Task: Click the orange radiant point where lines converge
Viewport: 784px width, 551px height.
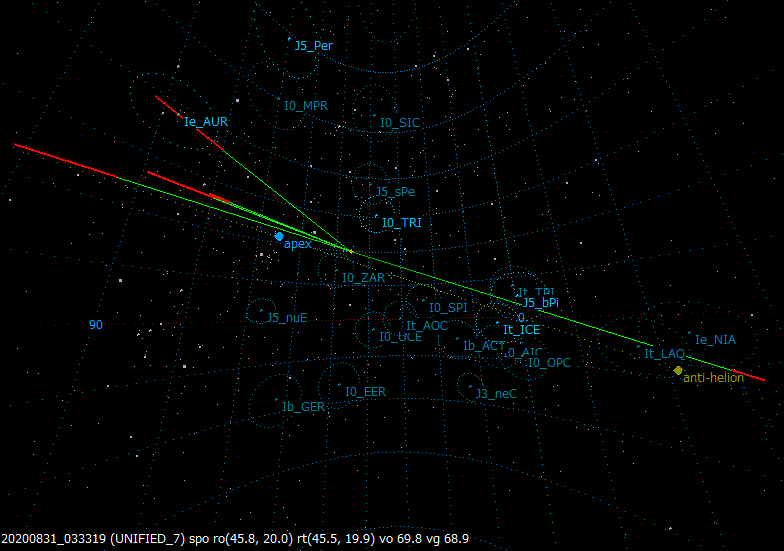Action: (x=350, y=251)
